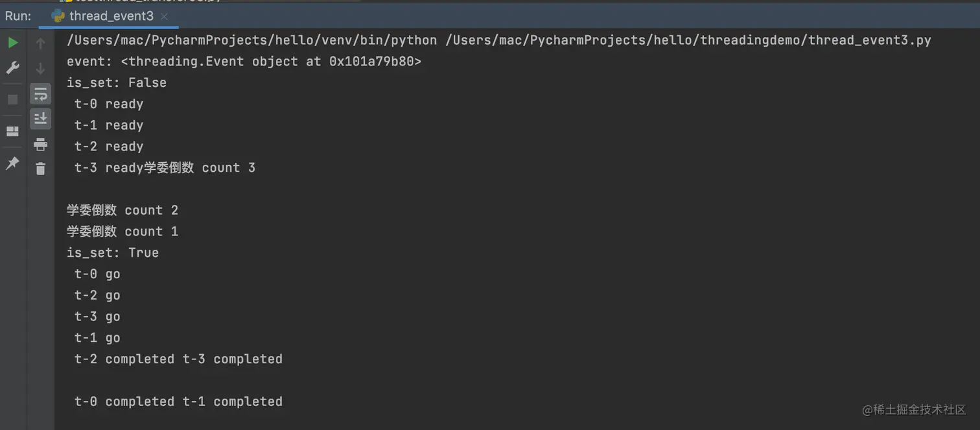Toggle Scroll to End of console

(41, 119)
